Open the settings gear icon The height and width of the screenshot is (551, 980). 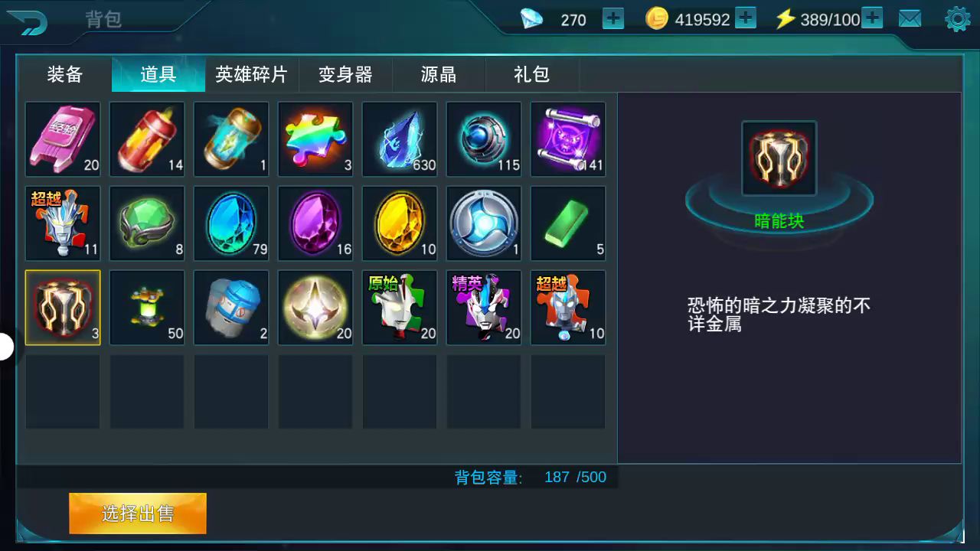(x=958, y=19)
